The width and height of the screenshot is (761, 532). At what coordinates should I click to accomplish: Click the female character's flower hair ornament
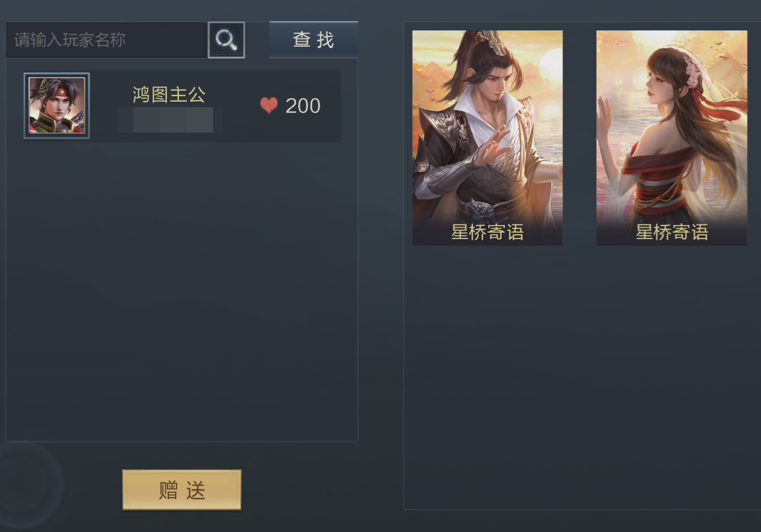click(x=693, y=72)
